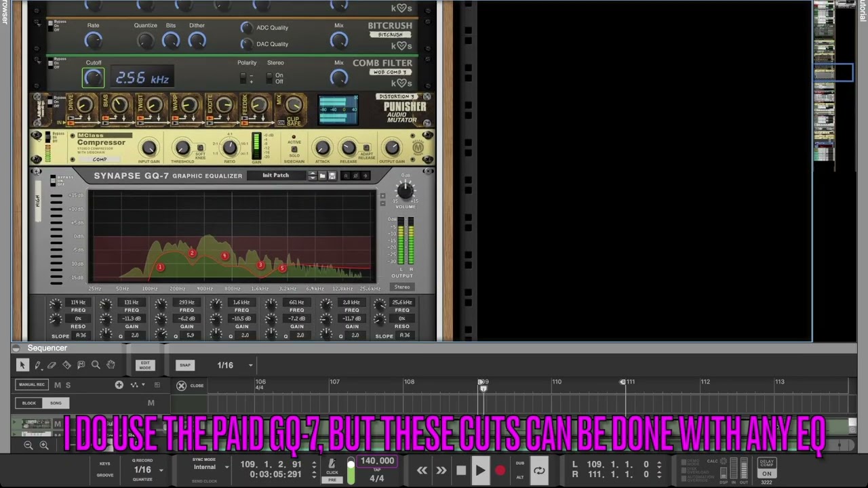
Task: Click EQ band node 4 on graph
Action: coord(224,256)
